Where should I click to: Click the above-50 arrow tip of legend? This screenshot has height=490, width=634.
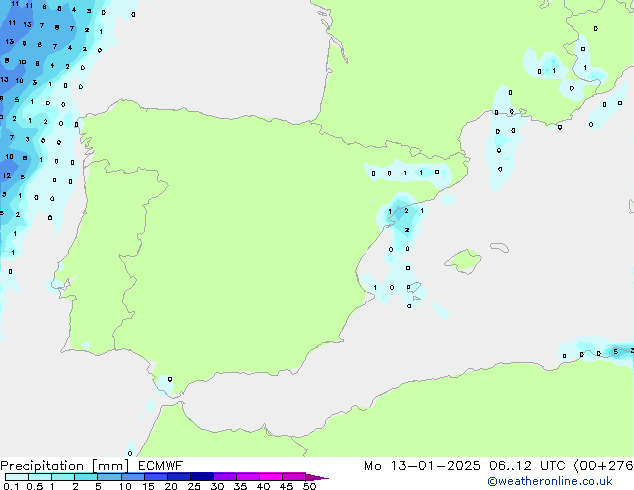pyautogui.click(x=317, y=477)
